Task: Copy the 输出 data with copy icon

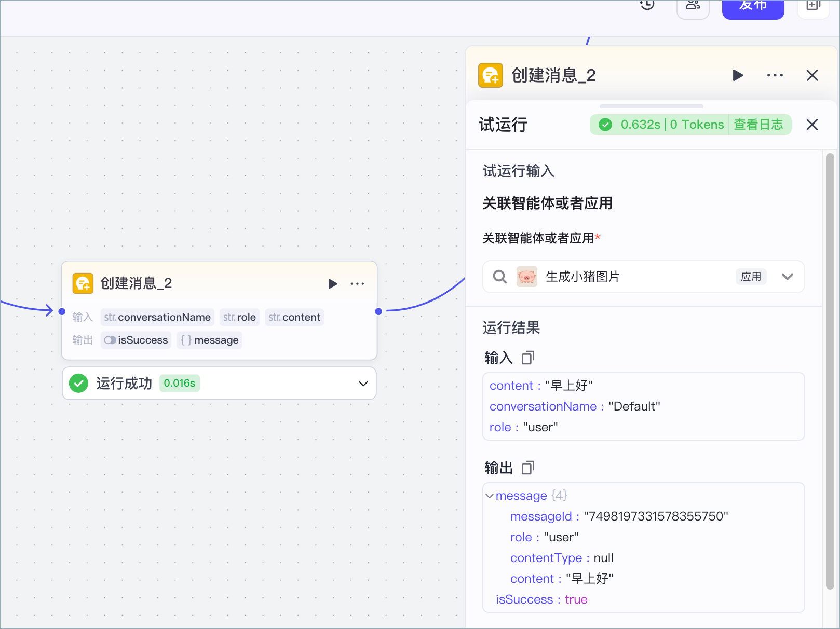Action: tap(528, 468)
